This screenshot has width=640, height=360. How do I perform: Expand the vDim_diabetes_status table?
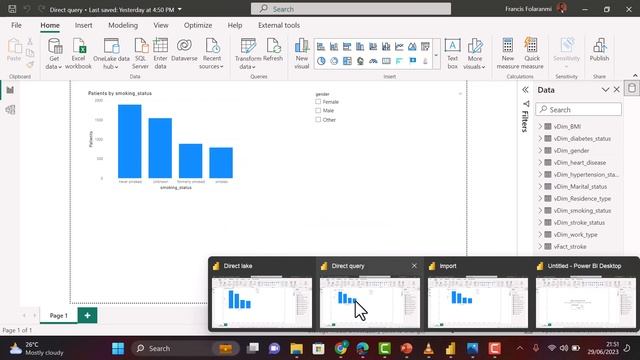pyautogui.click(x=540, y=138)
